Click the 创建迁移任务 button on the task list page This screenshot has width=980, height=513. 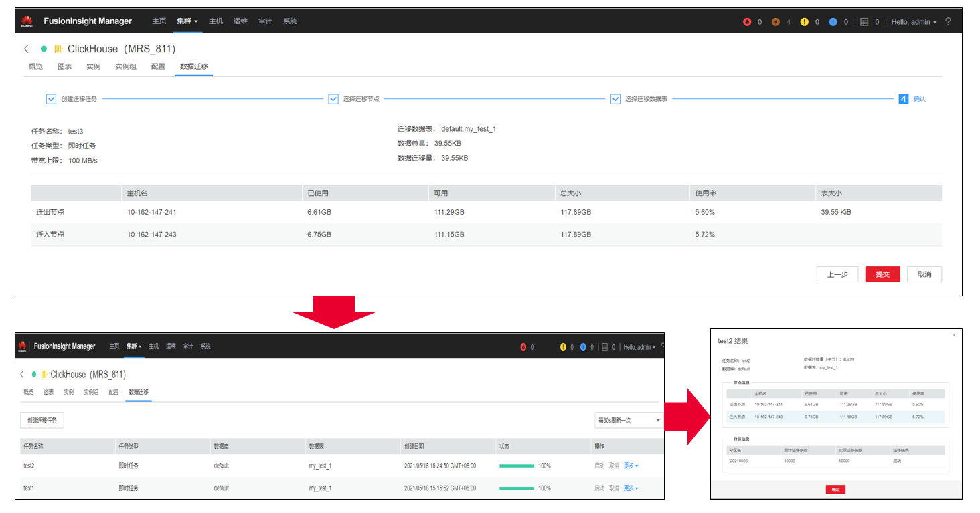(x=42, y=421)
